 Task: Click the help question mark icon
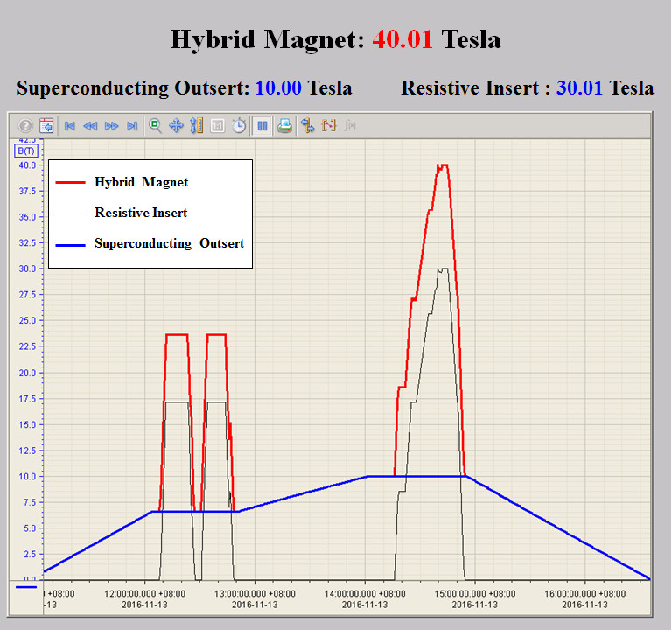25,126
